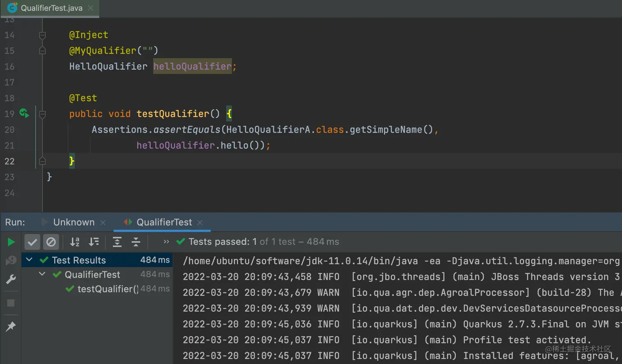Click JBoss Threads version log line
622x364 pixels.
[402, 277]
